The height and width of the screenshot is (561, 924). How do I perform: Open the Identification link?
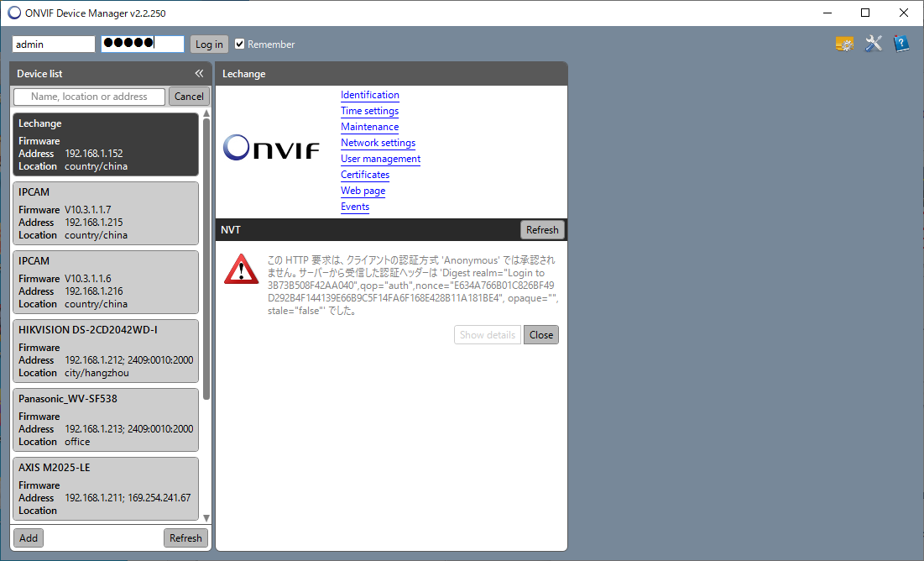(x=370, y=95)
